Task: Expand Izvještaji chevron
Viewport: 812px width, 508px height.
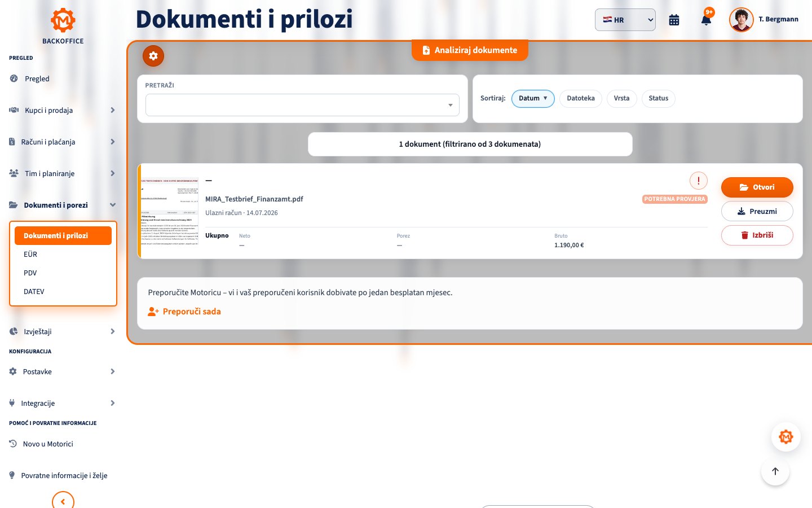Action: click(x=113, y=331)
